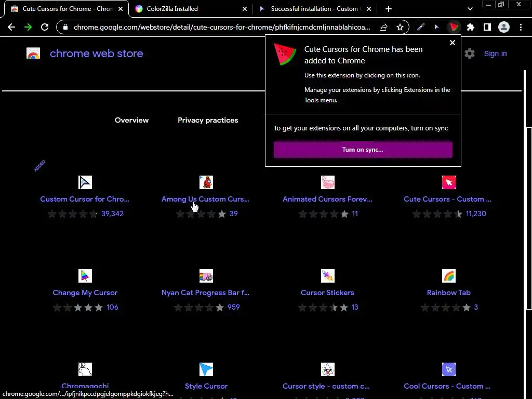The image size is (532, 399).
Task: Open the tab search dropdown chevron
Action: click(x=470, y=9)
